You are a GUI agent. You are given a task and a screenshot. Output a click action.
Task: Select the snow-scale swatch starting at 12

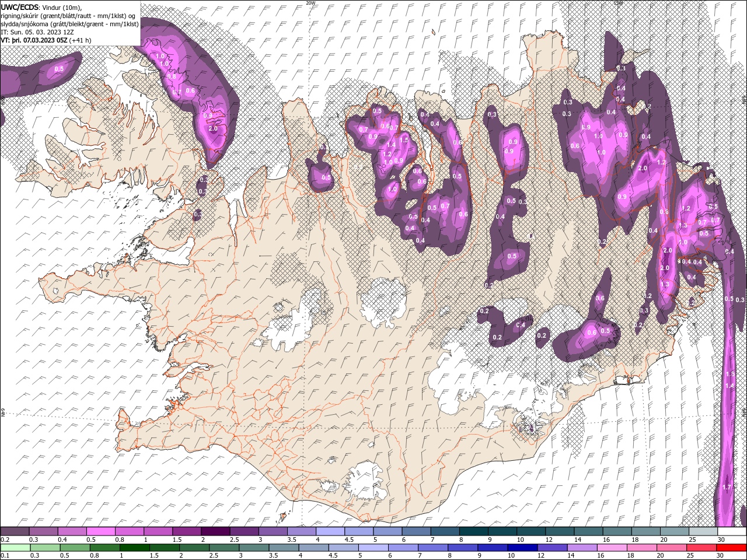pyautogui.click(x=560, y=531)
